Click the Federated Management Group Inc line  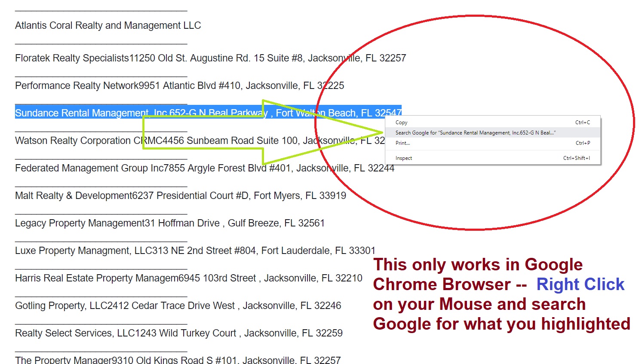[205, 168]
